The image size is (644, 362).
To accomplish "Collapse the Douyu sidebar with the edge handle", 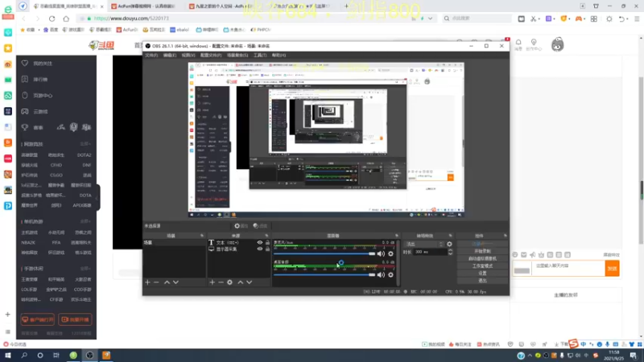I will pos(97,198).
